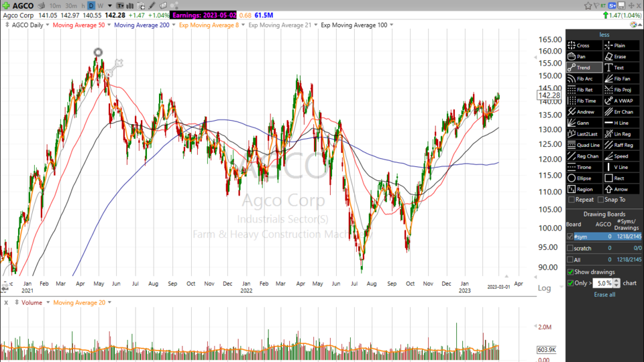Viewport: 644px width, 362px height.
Task: Expand Exp Moving Average 8 options
Action: pyautogui.click(x=243, y=25)
